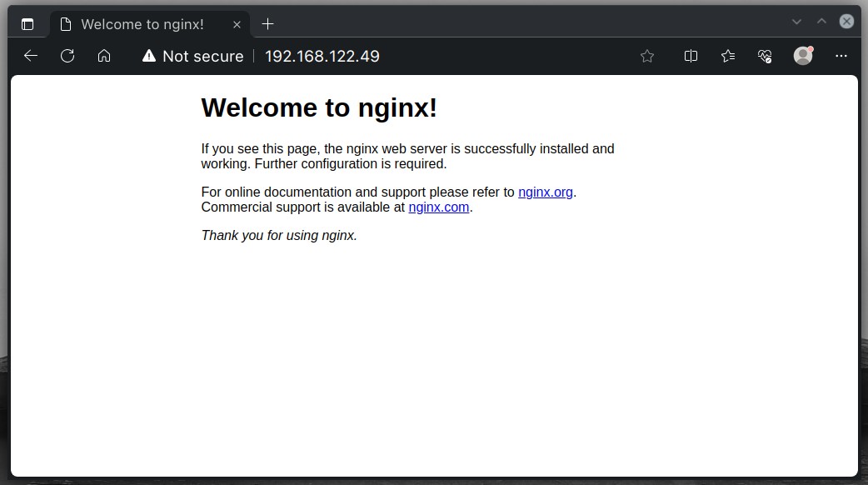The width and height of the screenshot is (868, 485).
Task: Click the Welcome to nginx! heading
Action: pos(319,107)
